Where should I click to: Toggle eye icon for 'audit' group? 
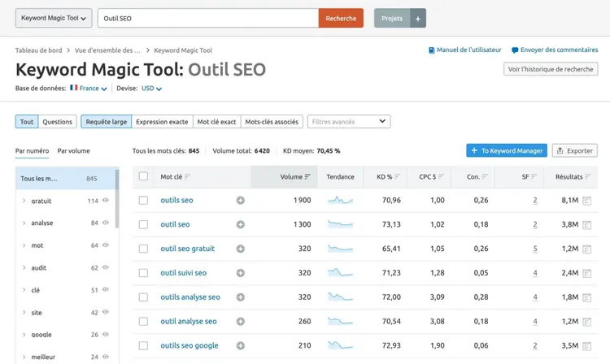pos(106,267)
